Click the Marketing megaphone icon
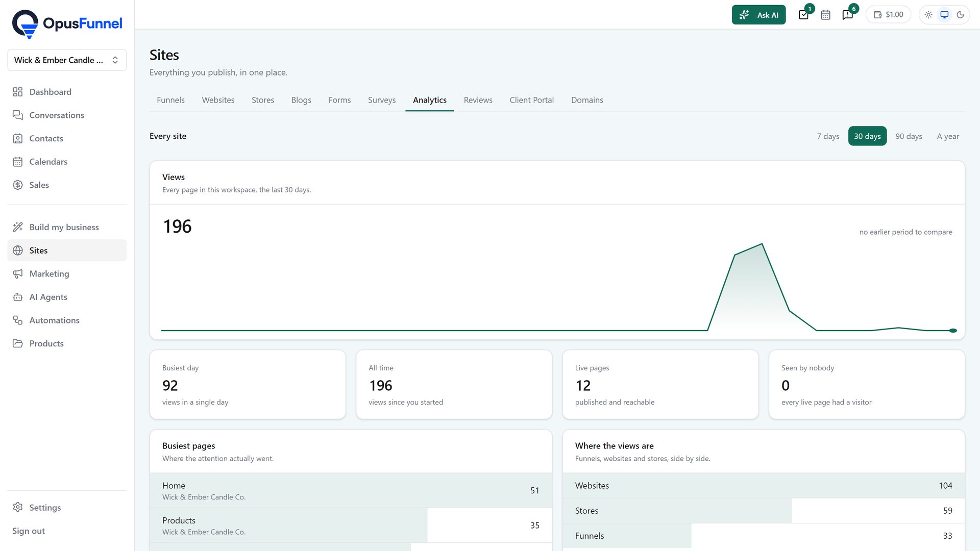Image resolution: width=980 pixels, height=551 pixels. (x=18, y=274)
